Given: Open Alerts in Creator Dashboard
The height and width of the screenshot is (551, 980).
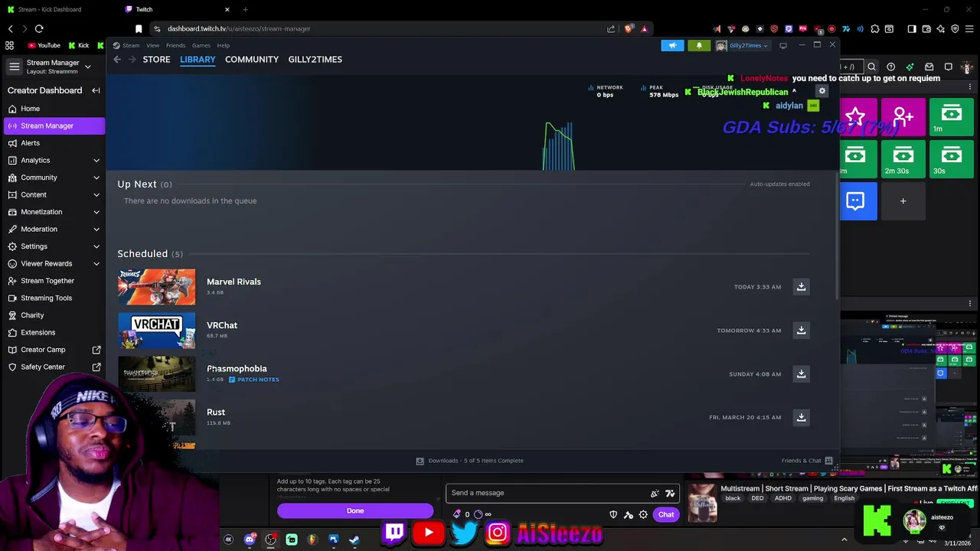Looking at the screenshot, I should coord(53,143).
